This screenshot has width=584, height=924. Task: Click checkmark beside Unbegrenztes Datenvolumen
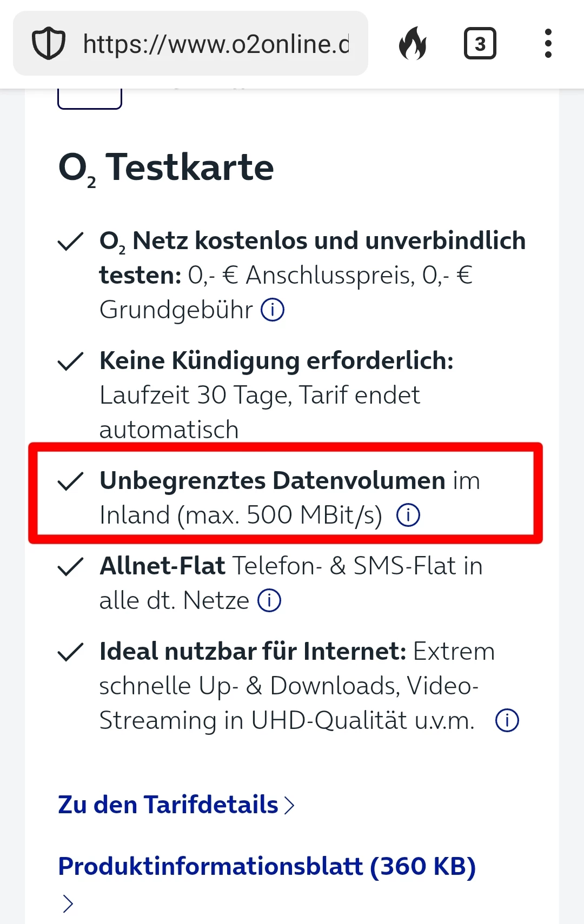(x=70, y=481)
